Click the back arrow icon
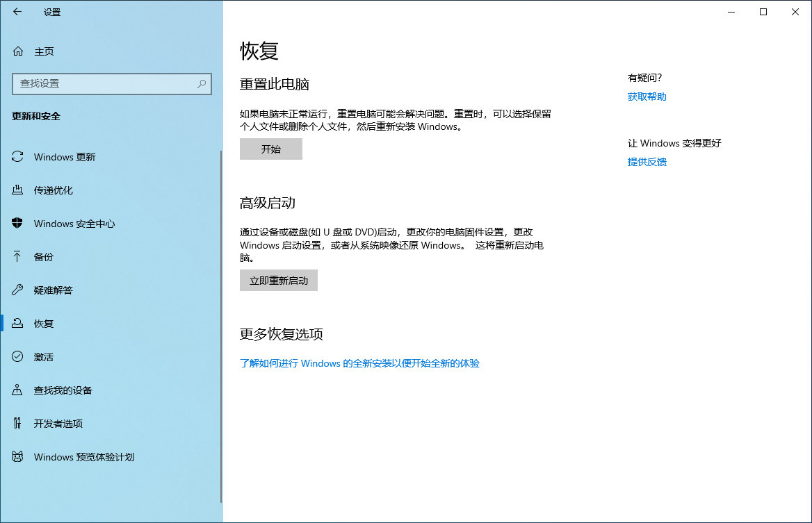Image resolution: width=812 pixels, height=523 pixels. 17,12
